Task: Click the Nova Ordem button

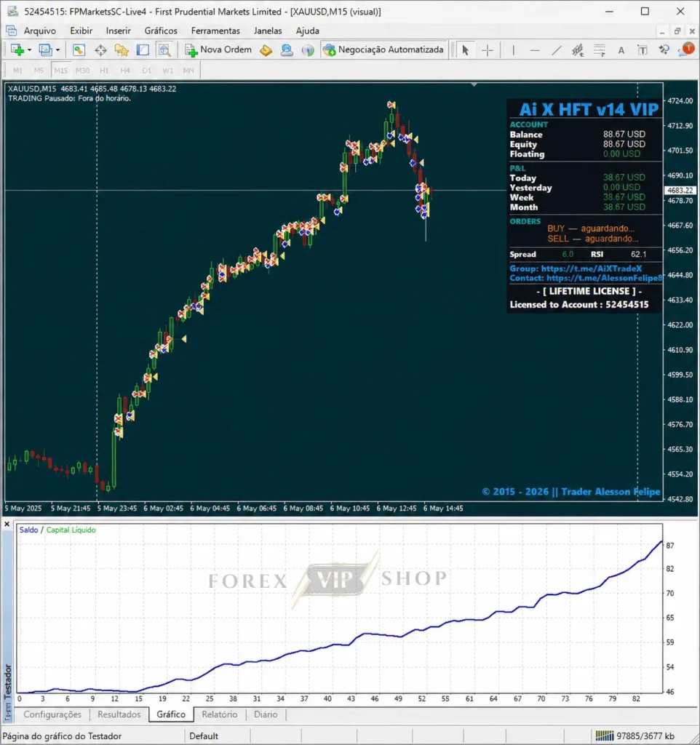Action: pyautogui.click(x=218, y=50)
